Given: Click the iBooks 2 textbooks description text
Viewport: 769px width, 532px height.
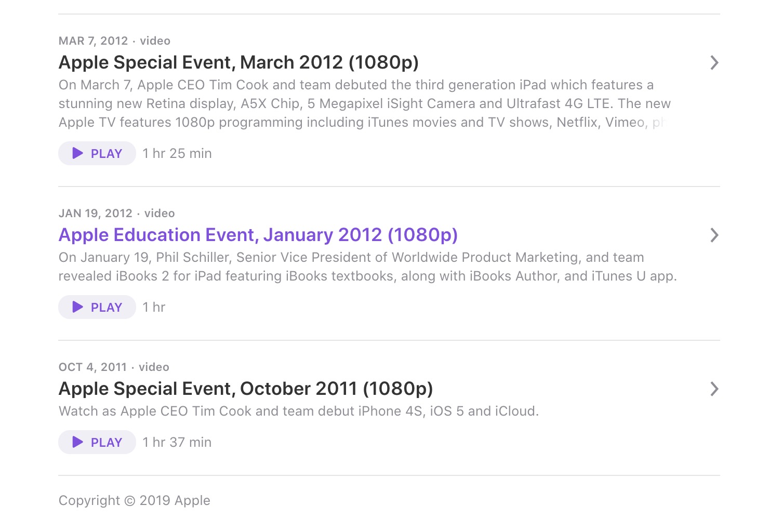Looking at the screenshot, I should (x=367, y=267).
